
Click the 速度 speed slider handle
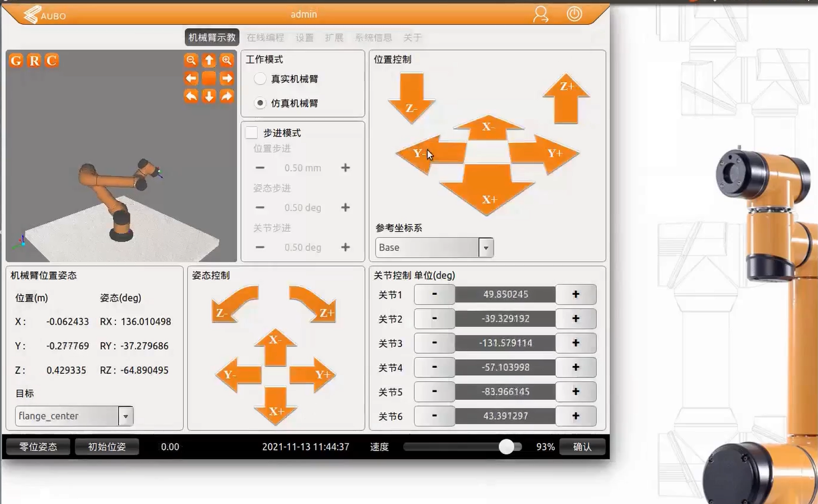pyautogui.click(x=506, y=447)
